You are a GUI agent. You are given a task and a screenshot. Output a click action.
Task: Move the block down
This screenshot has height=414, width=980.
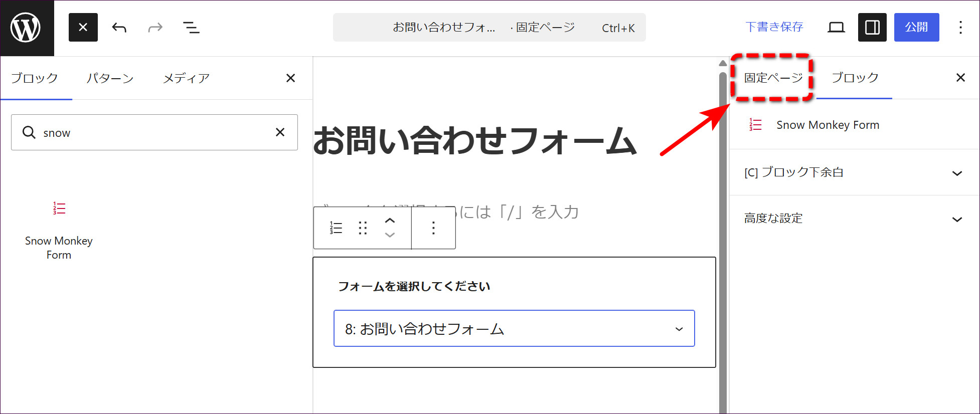tap(390, 235)
